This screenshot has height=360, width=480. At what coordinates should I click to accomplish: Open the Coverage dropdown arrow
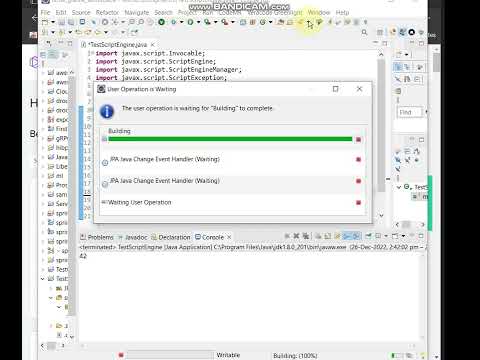(216, 22)
